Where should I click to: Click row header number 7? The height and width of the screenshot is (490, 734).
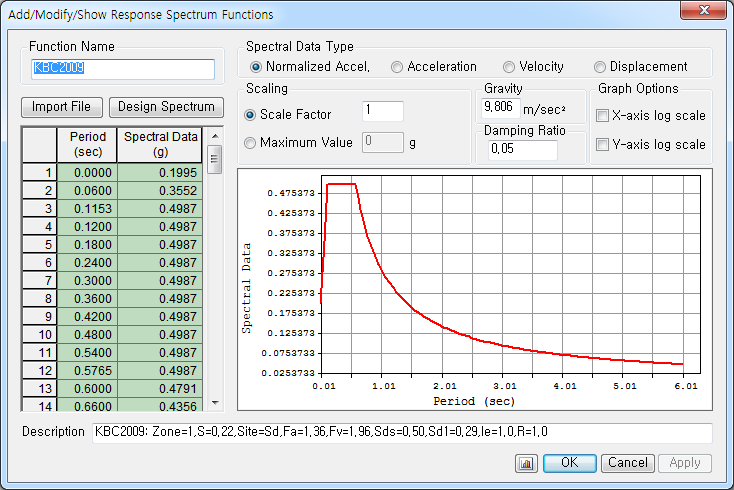(39, 281)
